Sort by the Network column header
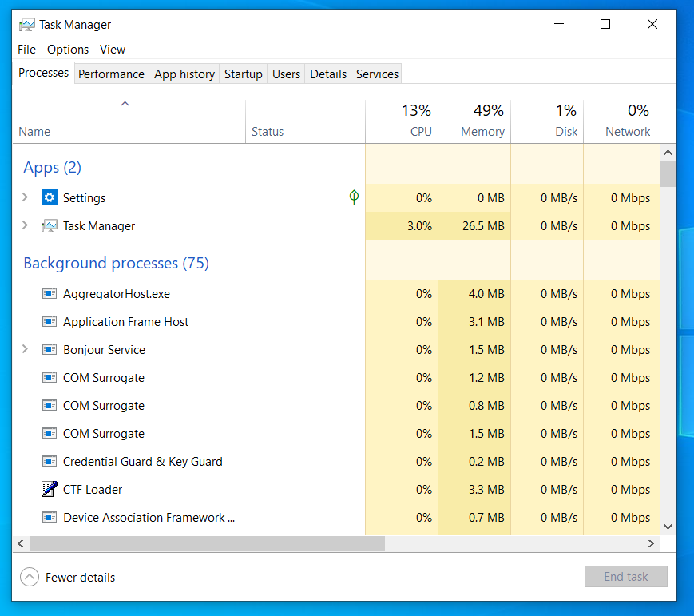 click(x=620, y=121)
